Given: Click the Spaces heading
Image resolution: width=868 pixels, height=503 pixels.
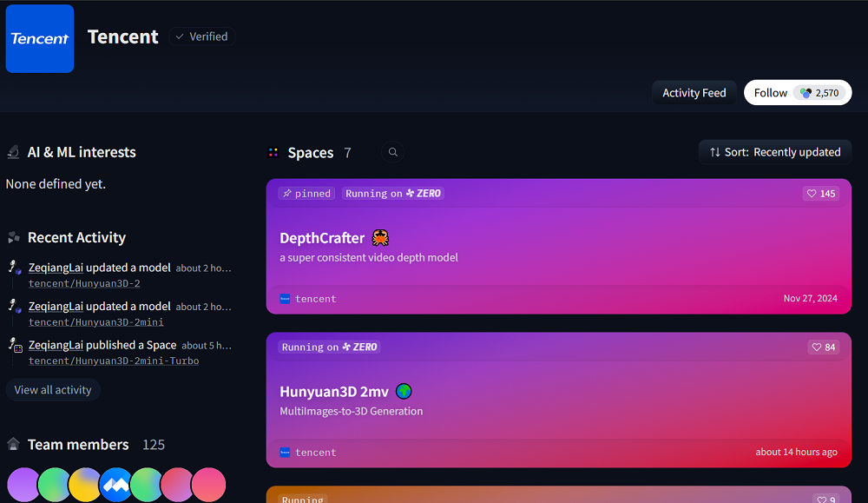Looking at the screenshot, I should pos(311,152).
